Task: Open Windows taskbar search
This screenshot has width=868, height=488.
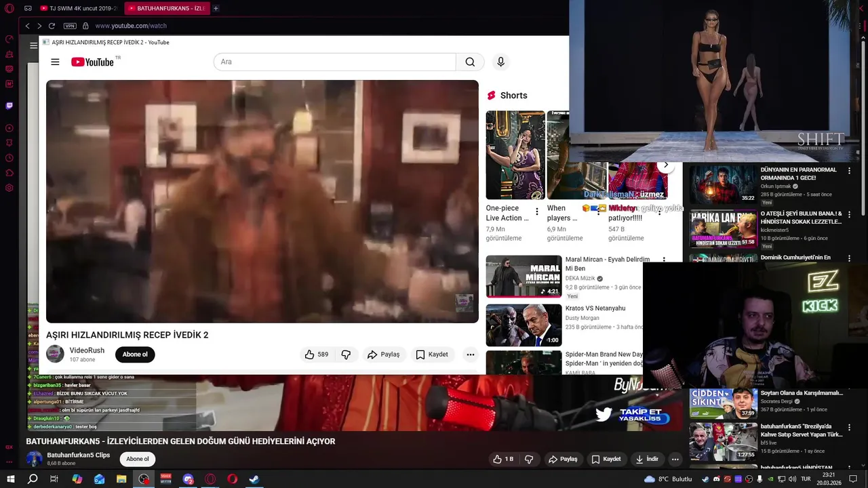Action: (33, 479)
